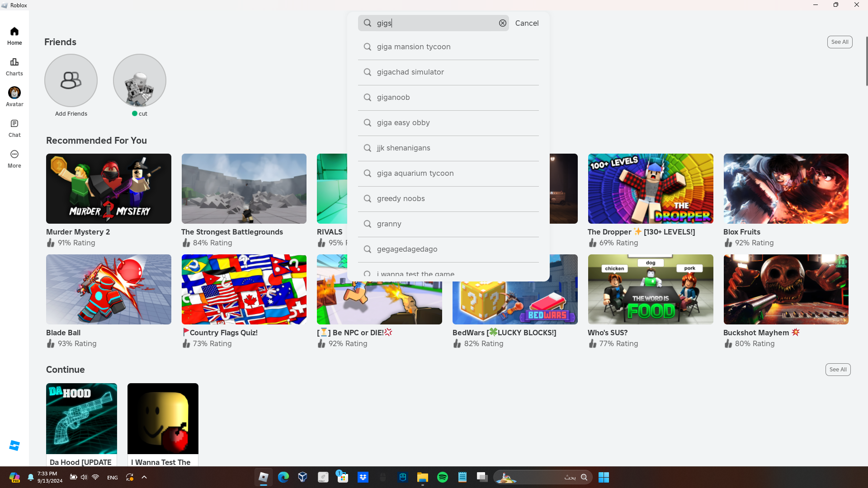Click the Murder Mystery 2 title
This screenshot has height=488, width=868.
(78, 232)
